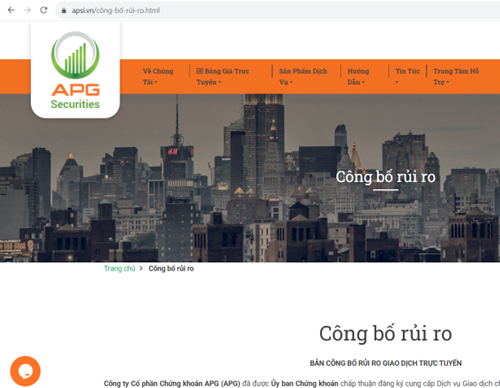Open Bảng Giá Trực Tuyến menu item
The height and width of the screenshot is (388, 500).
click(223, 76)
